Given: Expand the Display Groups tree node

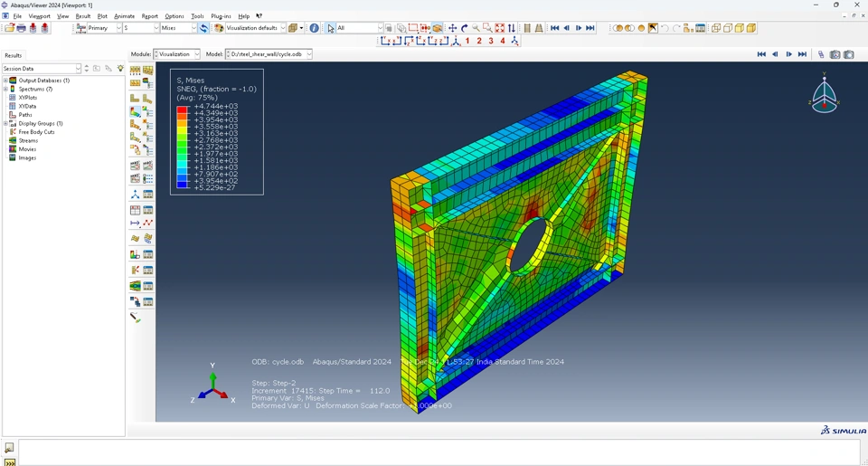Looking at the screenshot, I should (5, 124).
